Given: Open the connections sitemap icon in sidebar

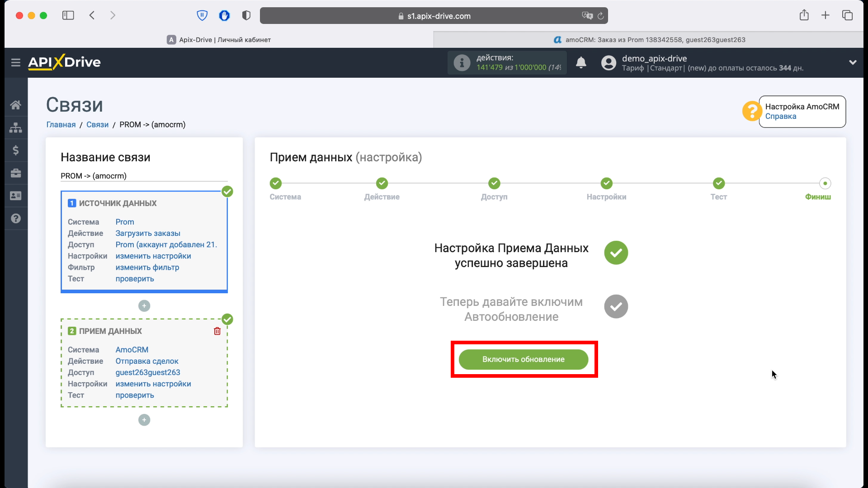Looking at the screenshot, I should tap(16, 127).
